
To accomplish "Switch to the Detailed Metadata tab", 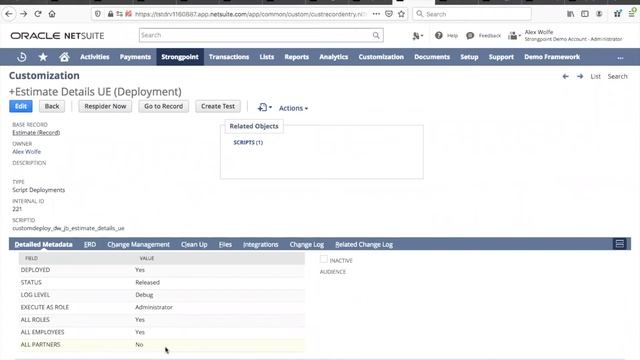I will [43, 244].
